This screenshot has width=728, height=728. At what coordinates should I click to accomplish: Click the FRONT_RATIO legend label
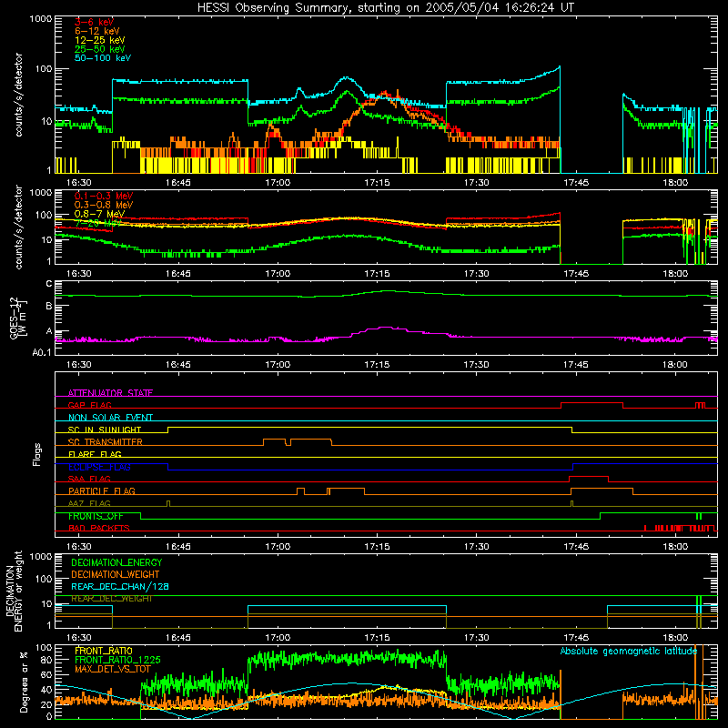tap(104, 651)
